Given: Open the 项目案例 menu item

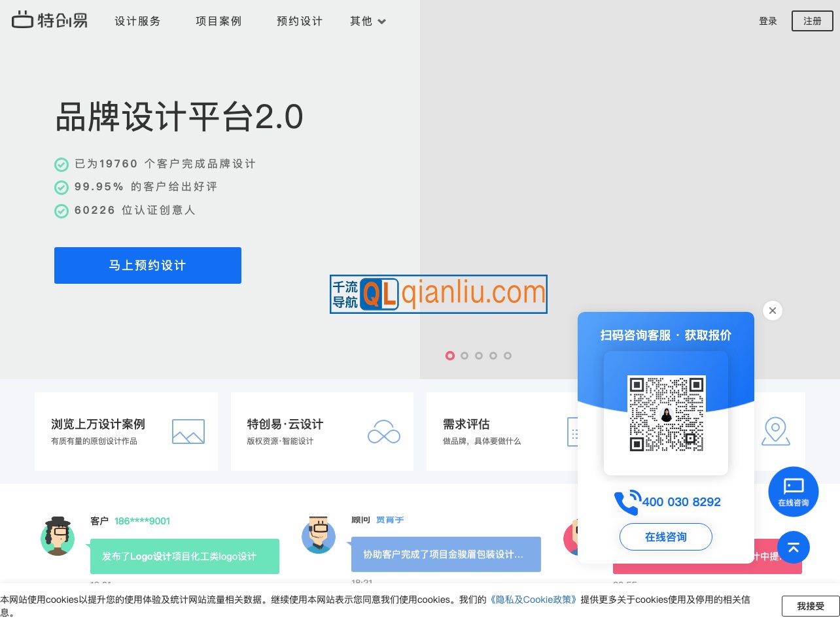Looking at the screenshot, I should tap(219, 21).
